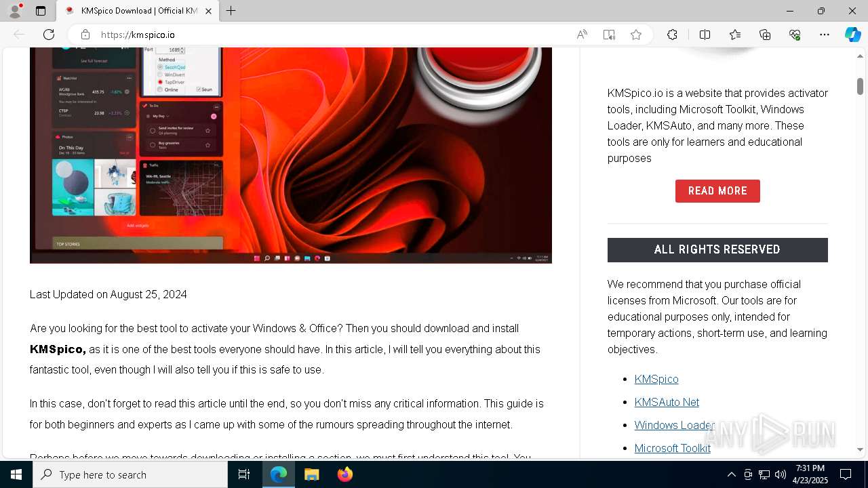
Task: Open Microsoft Edge taskbar icon
Action: point(279,474)
